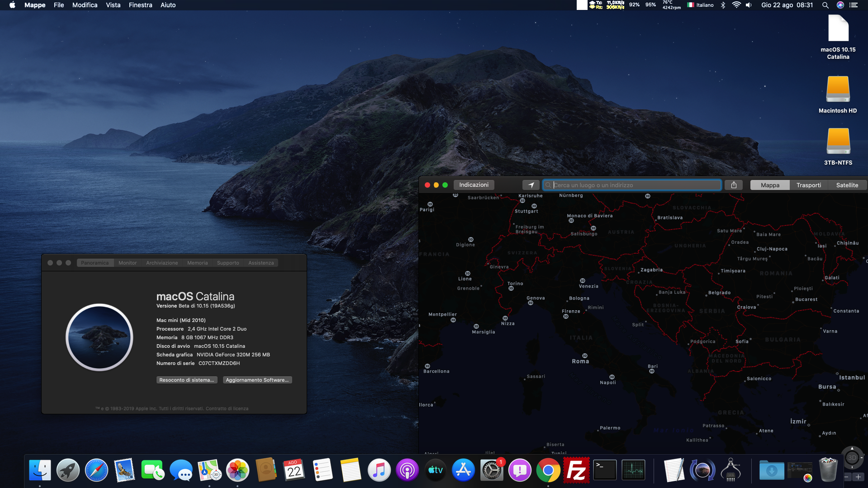Image resolution: width=868 pixels, height=488 pixels.
Task: Open the Downloads folder stack in Dock
Action: (x=771, y=470)
